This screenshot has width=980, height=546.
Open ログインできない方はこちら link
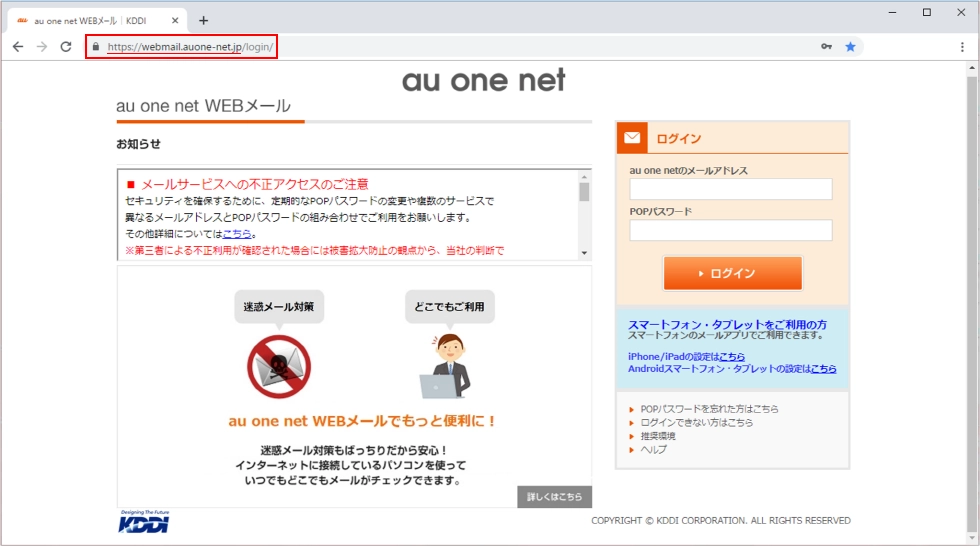pyautogui.click(x=696, y=423)
